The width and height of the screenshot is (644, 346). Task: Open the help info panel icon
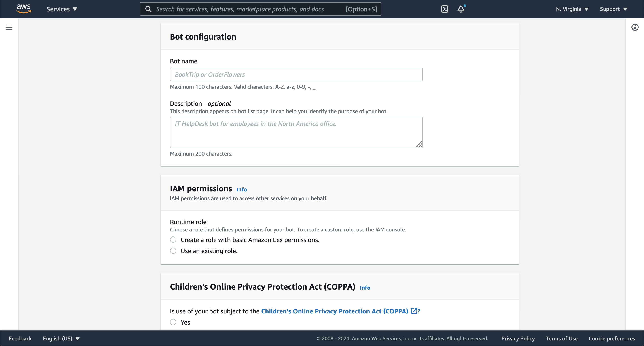click(635, 27)
